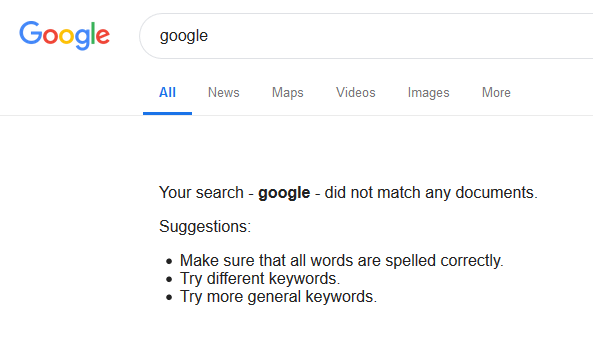Click the blue underline beneath All tab
Viewport: 593px width, 363px height.
pyautogui.click(x=167, y=113)
